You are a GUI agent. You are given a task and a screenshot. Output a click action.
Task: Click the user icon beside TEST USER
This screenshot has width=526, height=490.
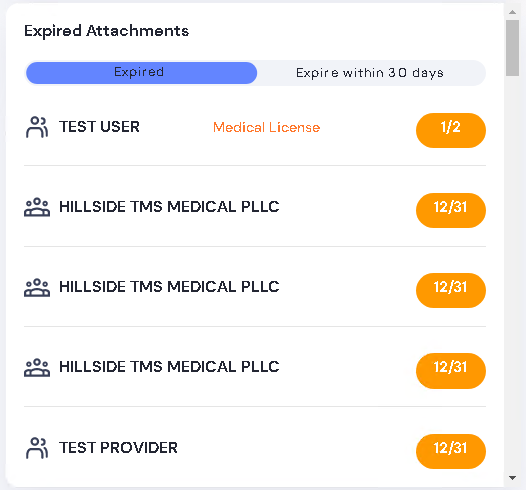point(37,127)
